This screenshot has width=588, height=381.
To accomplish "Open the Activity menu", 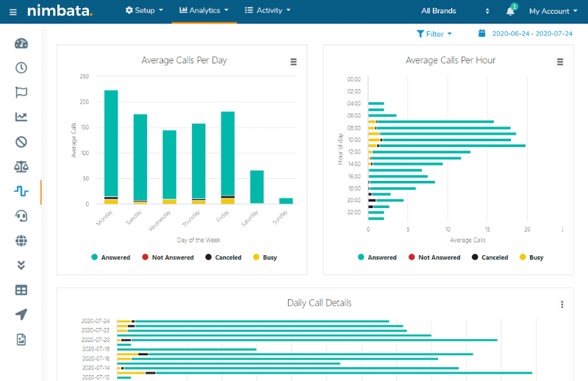I will (x=268, y=11).
